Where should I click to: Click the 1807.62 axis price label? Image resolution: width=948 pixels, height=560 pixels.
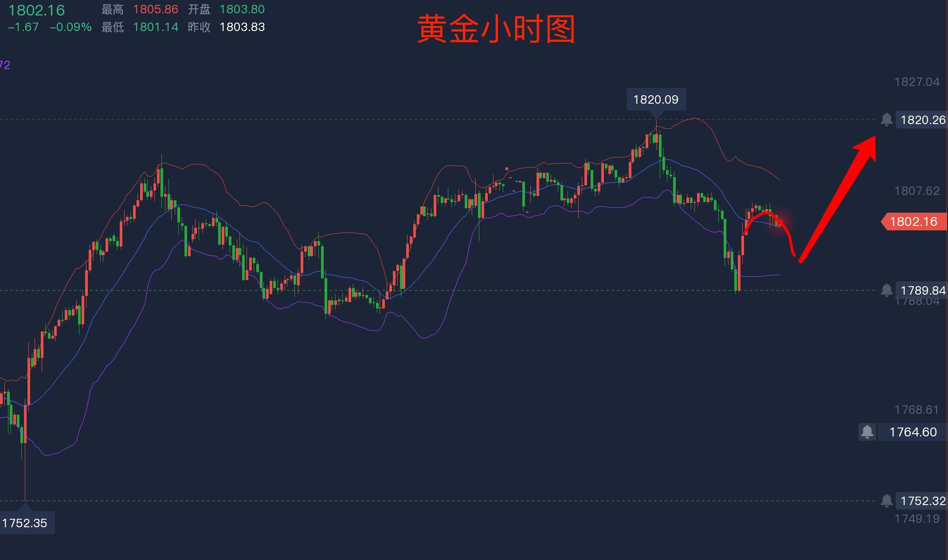(x=917, y=191)
